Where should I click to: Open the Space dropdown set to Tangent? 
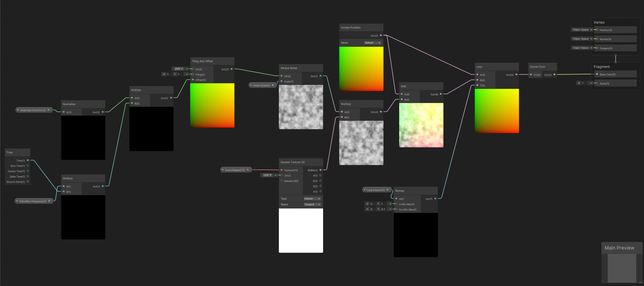pyautogui.click(x=312, y=204)
